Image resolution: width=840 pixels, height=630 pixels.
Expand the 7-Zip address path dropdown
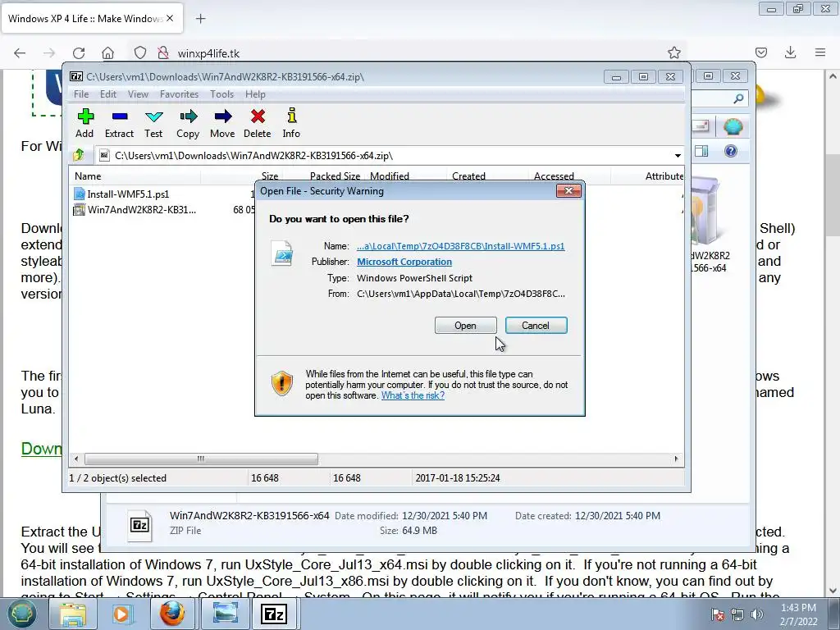(678, 156)
